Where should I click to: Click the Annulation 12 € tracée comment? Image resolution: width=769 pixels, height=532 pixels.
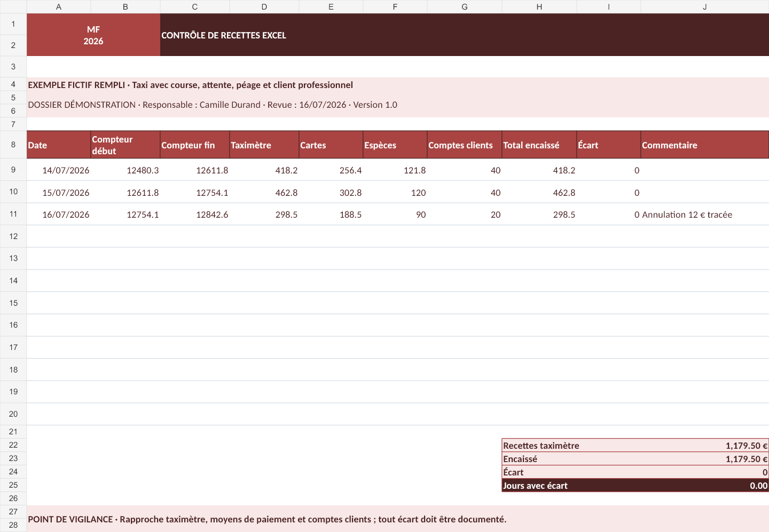[705, 215]
